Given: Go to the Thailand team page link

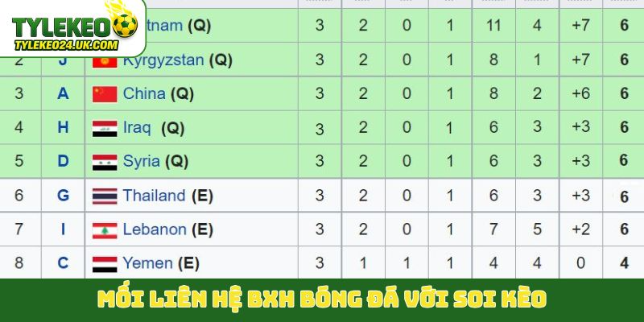Looking at the screenshot, I should (154, 195).
